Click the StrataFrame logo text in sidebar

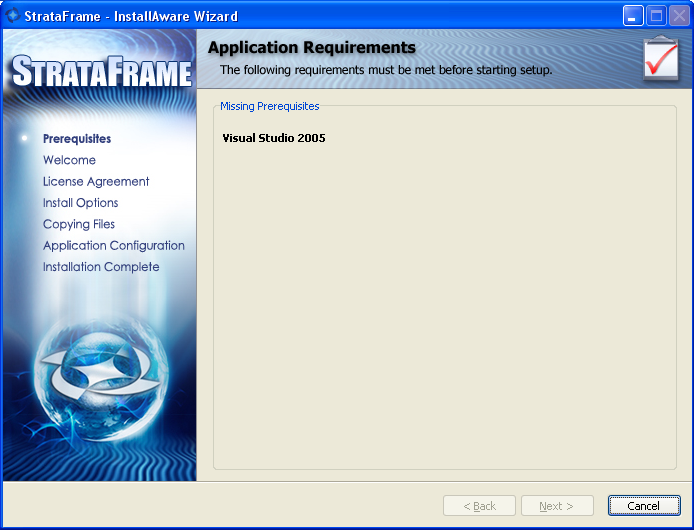point(100,73)
